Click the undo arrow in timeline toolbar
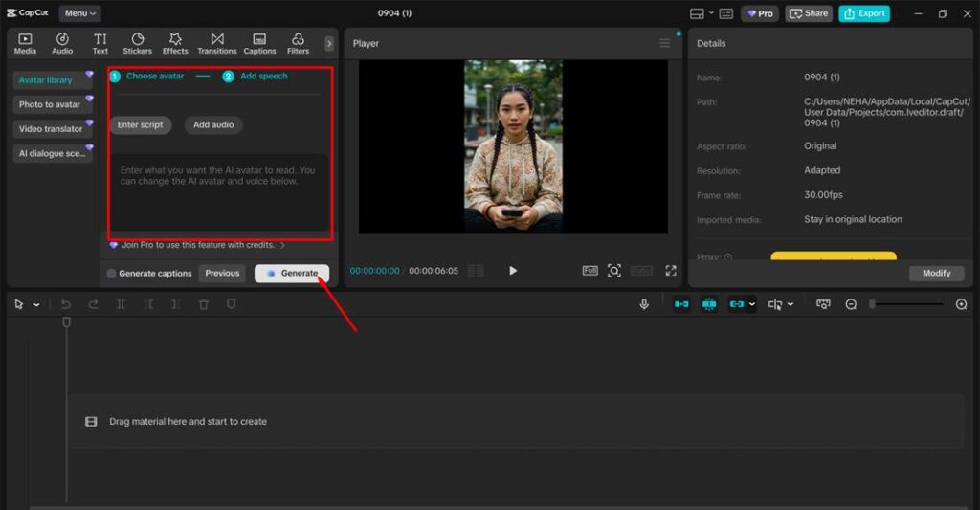 point(66,304)
